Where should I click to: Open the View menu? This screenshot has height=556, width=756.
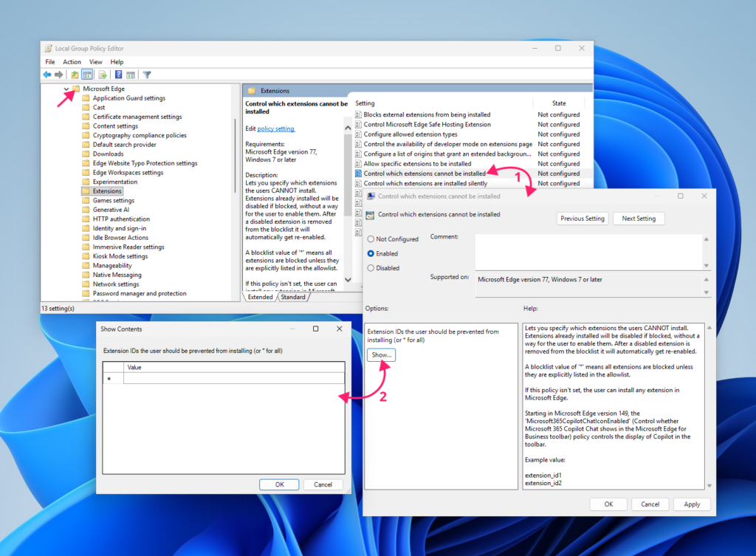[x=95, y=62]
